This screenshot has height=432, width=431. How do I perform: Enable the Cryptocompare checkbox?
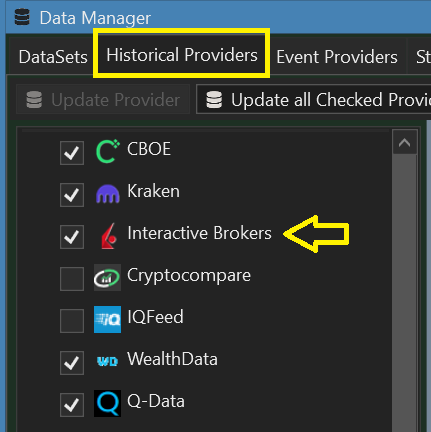(x=72, y=279)
